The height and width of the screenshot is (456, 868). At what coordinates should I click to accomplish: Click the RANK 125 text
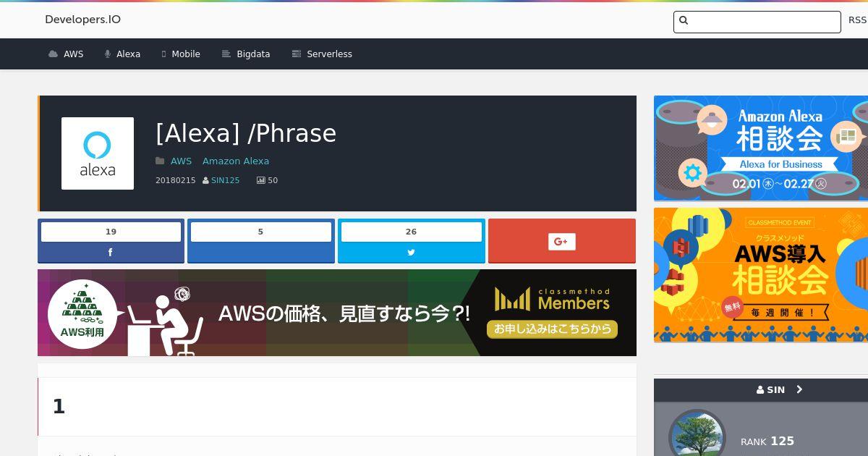pos(767,442)
